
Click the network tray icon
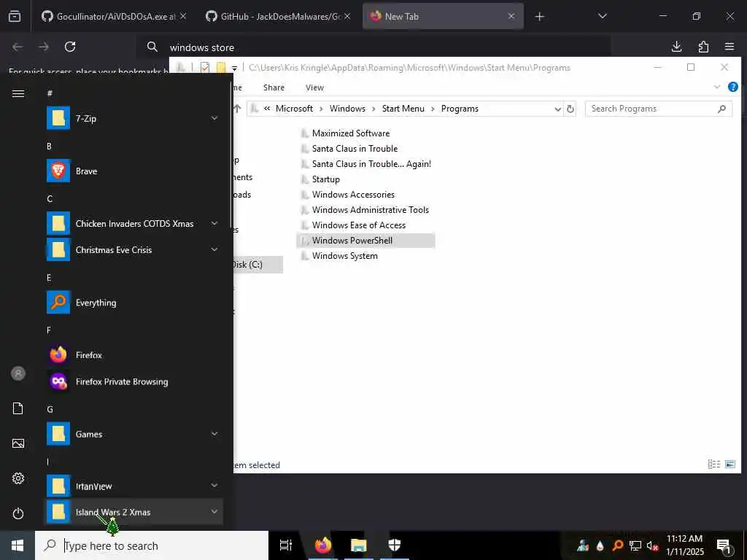[635, 545]
